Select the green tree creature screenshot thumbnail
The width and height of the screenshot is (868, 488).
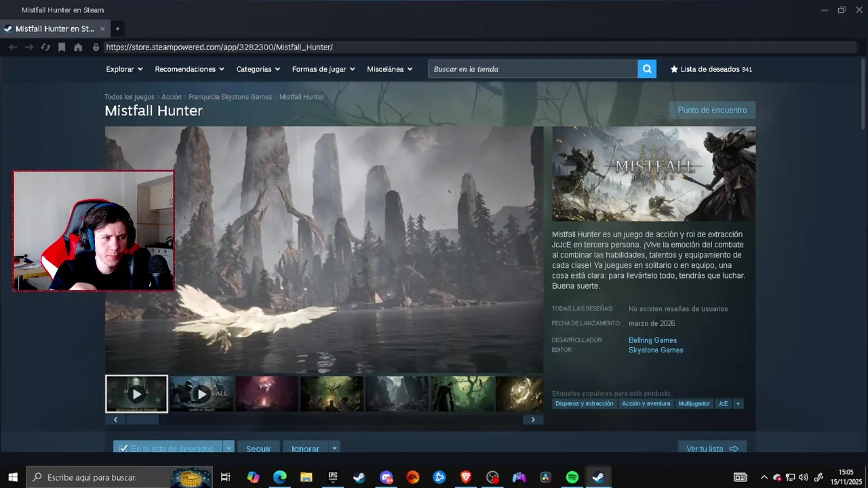(x=332, y=394)
